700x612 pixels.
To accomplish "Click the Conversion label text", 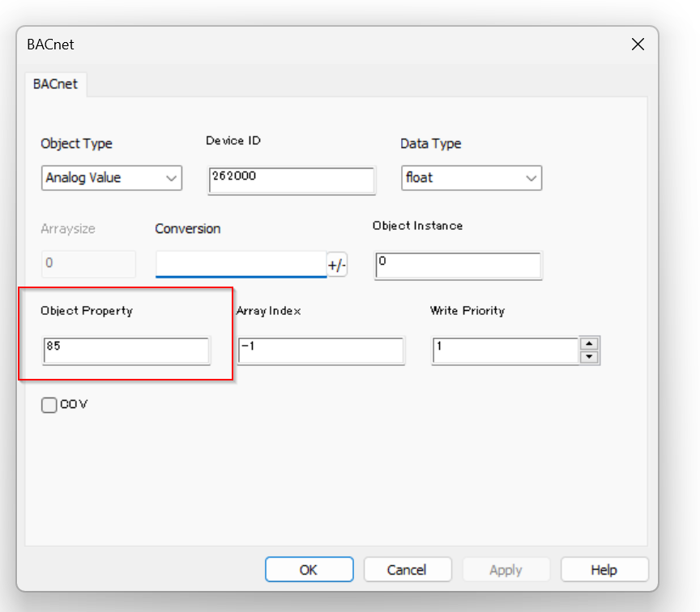I will pyautogui.click(x=187, y=229).
